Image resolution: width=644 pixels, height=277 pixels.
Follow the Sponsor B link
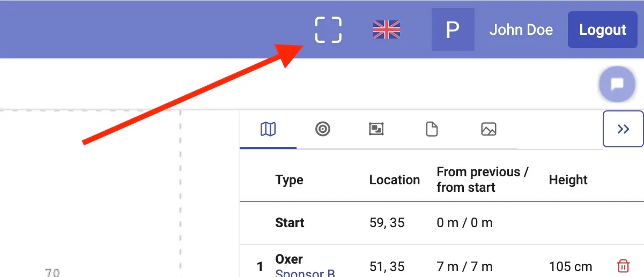point(305,273)
